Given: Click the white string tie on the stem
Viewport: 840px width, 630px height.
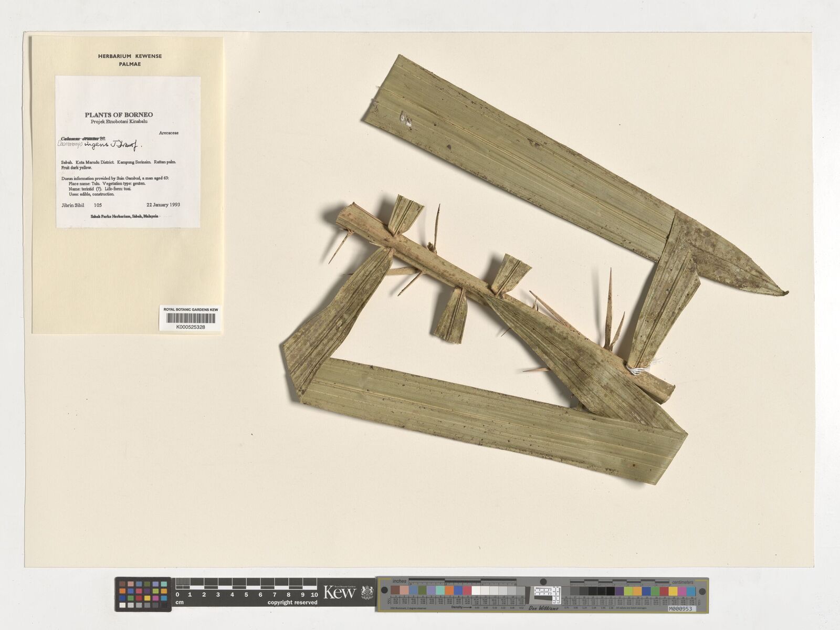Looking at the screenshot, I should [637, 369].
